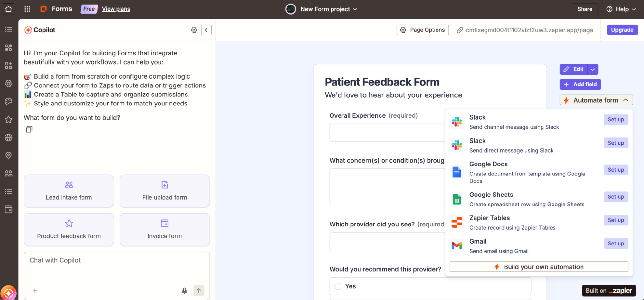Set up Google Docs automation
This screenshot has width=644, height=300.
(x=616, y=170)
